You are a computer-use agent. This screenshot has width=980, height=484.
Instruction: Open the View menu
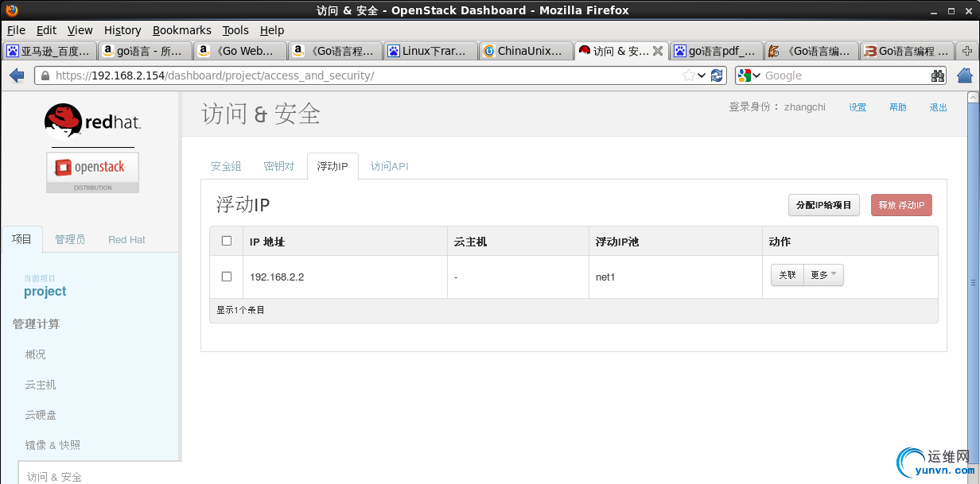tap(80, 30)
